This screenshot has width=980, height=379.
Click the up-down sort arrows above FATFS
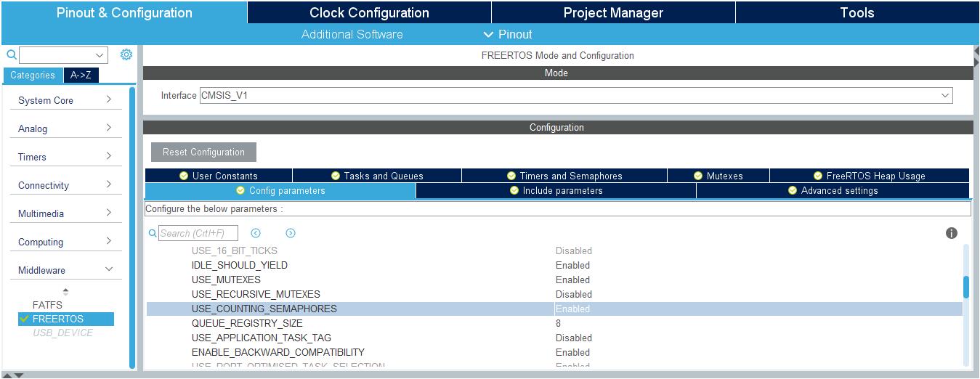tap(65, 291)
